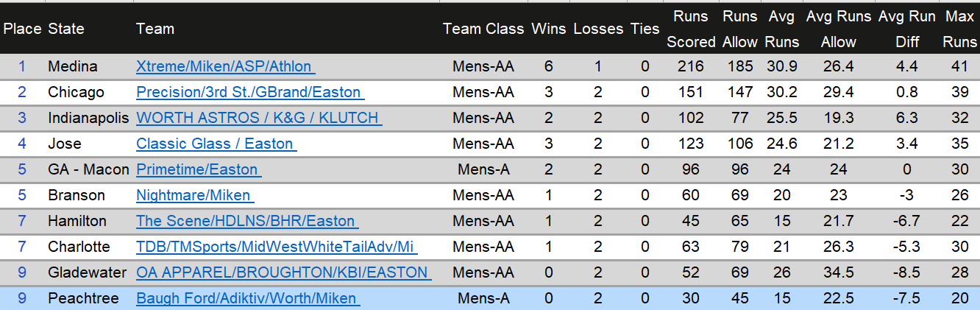Open the TDB/TMSports/MidWestWhiteTailAdv team link

coord(276,247)
